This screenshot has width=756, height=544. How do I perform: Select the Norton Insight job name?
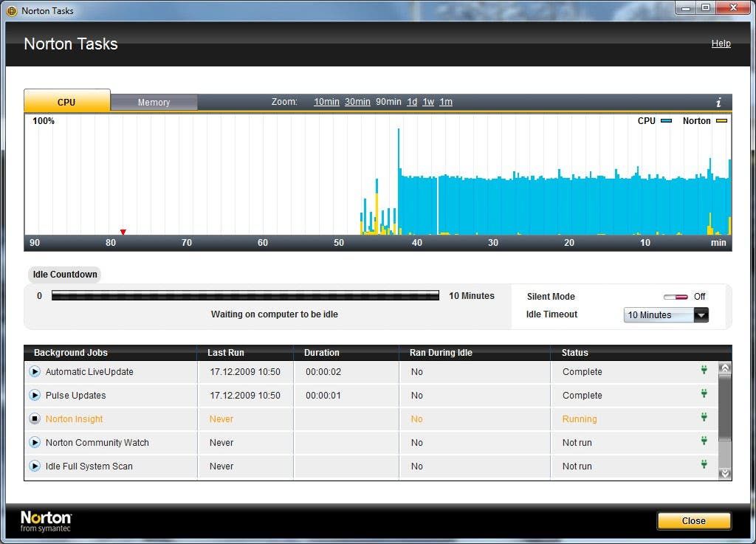75,419
